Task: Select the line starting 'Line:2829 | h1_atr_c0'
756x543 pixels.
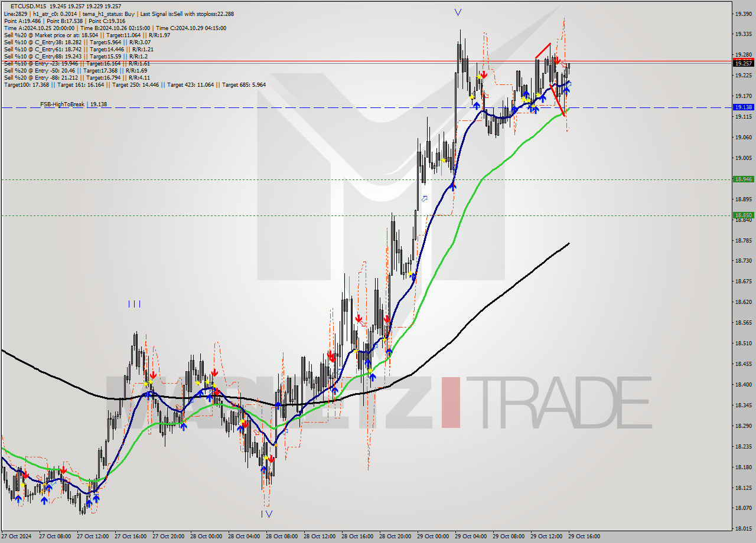Action: tap(119, 14)
